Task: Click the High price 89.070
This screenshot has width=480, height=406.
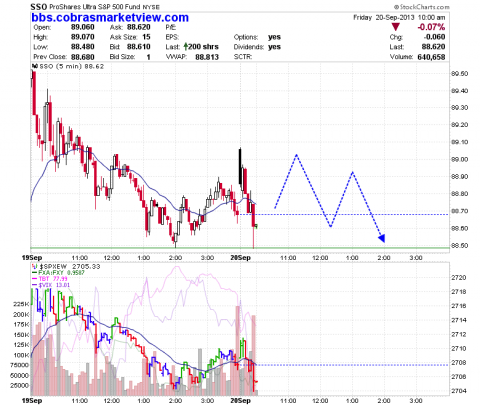Action: click(x=83, y=37)
